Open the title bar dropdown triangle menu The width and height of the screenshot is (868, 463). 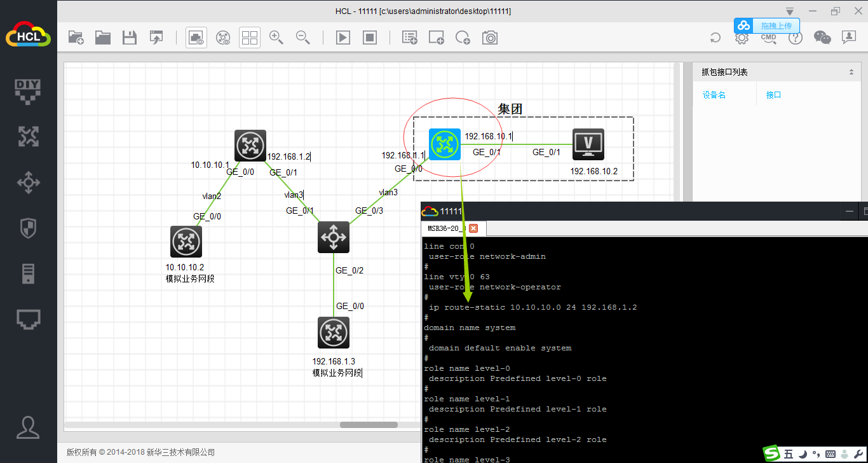coord(789,11)
